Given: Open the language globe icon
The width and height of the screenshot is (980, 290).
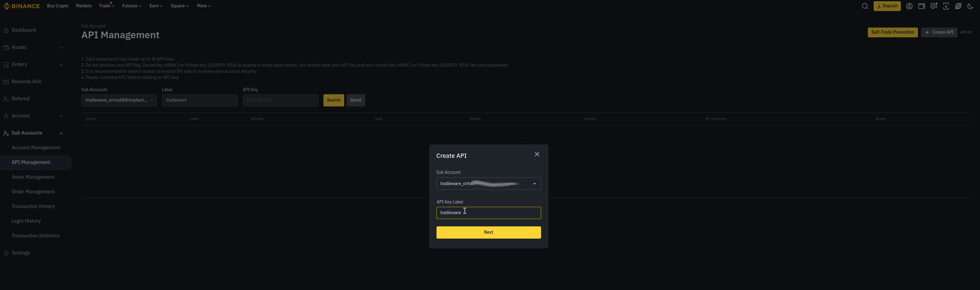Looking at the screenshot, I should pos(958,6).
